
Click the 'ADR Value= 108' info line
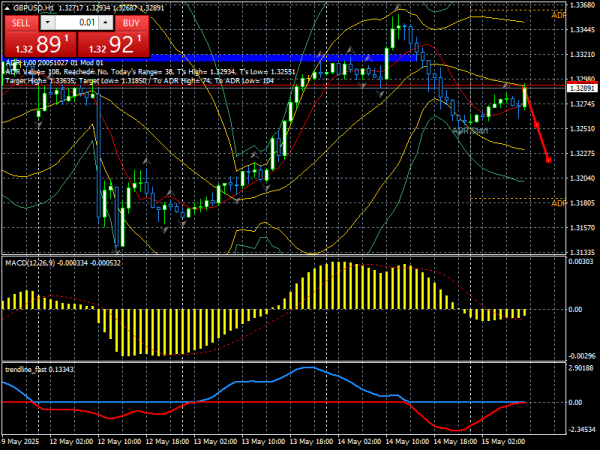151,72
